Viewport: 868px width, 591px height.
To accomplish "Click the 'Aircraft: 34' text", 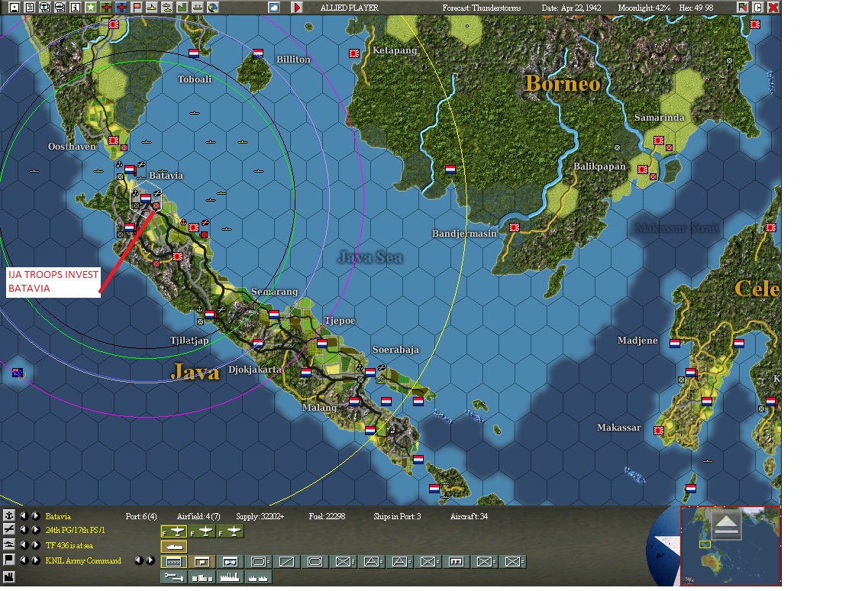I will (x=469, y=516).
